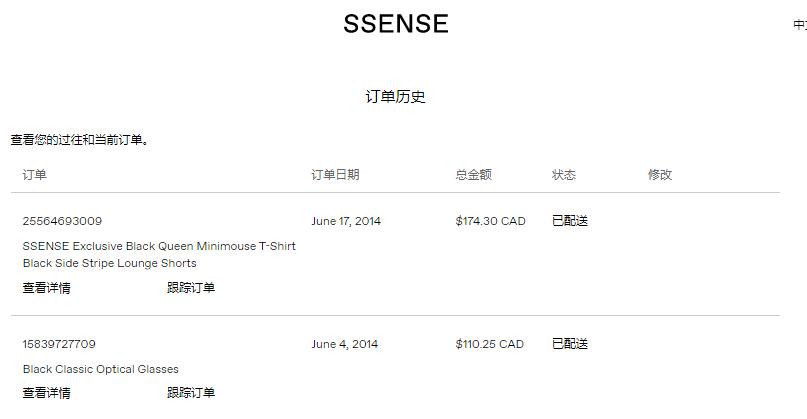Open order number 15839727709

pos(59,344)
